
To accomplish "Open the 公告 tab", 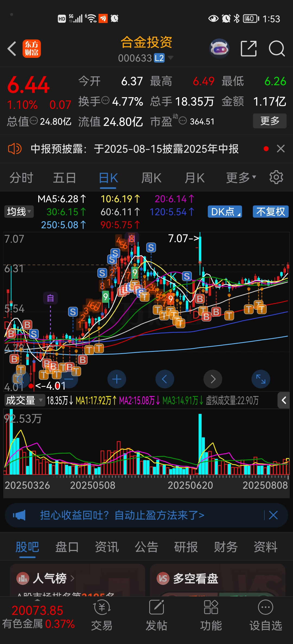I will coord(146,547).
